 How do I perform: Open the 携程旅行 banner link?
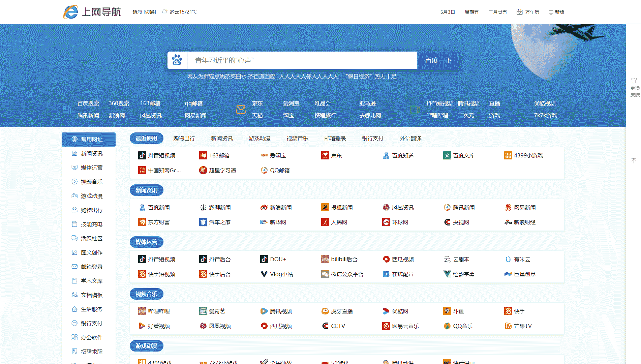pos(325,115)
